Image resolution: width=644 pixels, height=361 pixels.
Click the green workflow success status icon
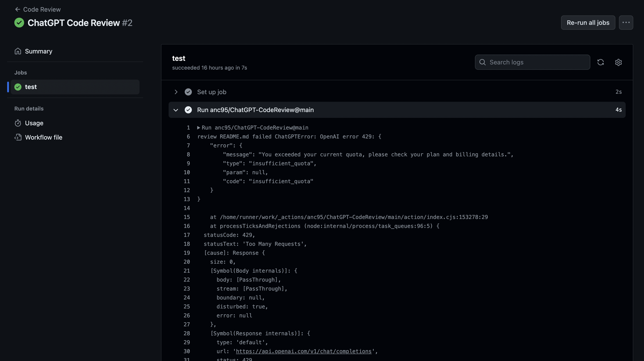coord(19,23)
